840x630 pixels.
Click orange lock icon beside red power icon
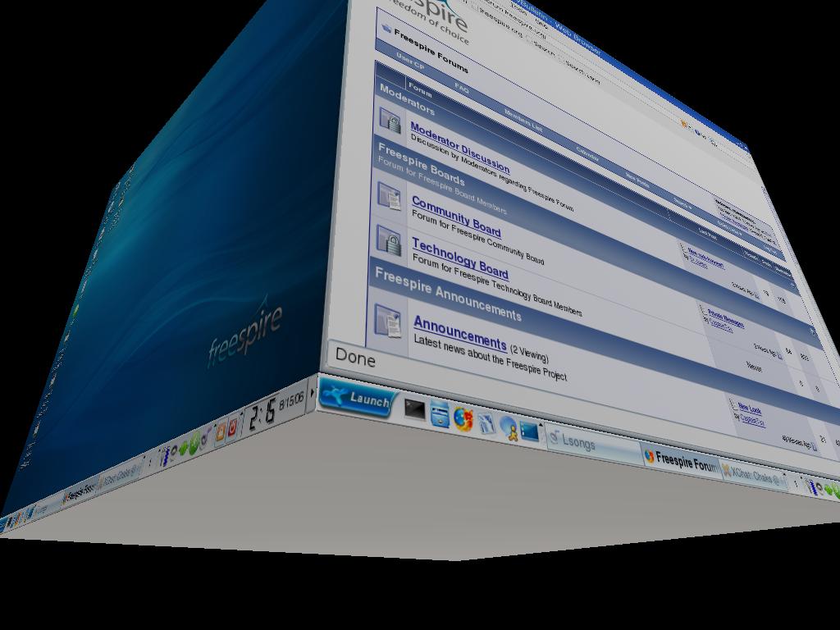pos(220,433)
